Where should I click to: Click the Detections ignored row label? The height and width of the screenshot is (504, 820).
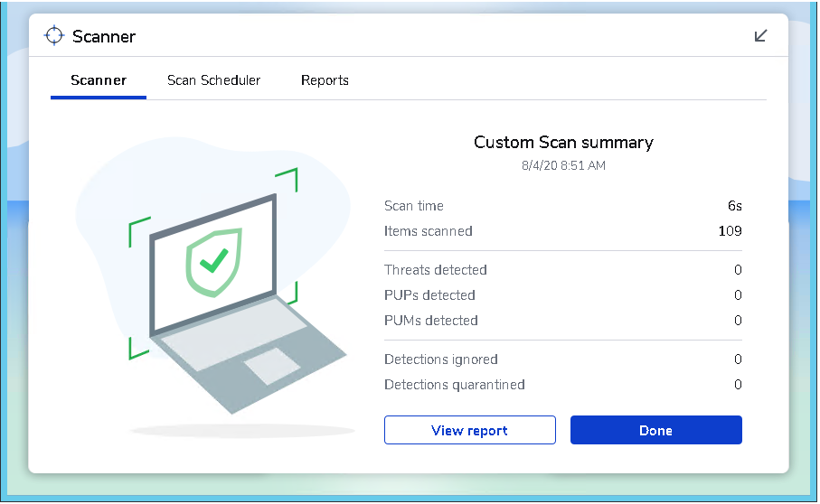point(441,359)
